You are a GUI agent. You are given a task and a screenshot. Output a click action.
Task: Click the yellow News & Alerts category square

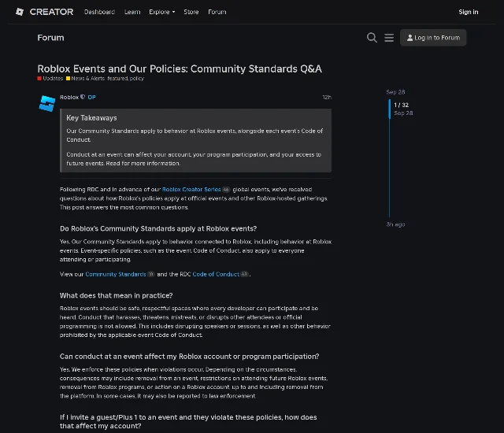coord(69,79)
